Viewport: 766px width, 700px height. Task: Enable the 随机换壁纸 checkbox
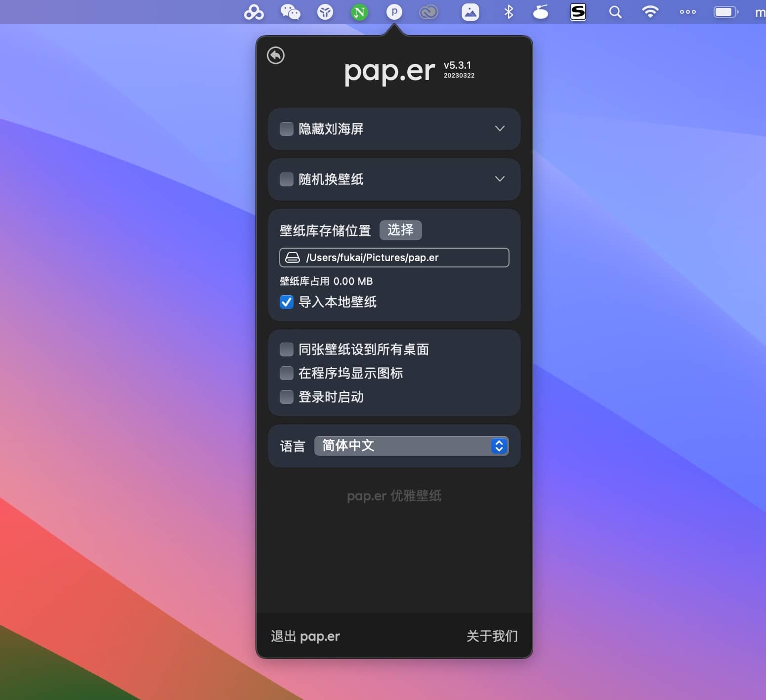tap(287, 179)
